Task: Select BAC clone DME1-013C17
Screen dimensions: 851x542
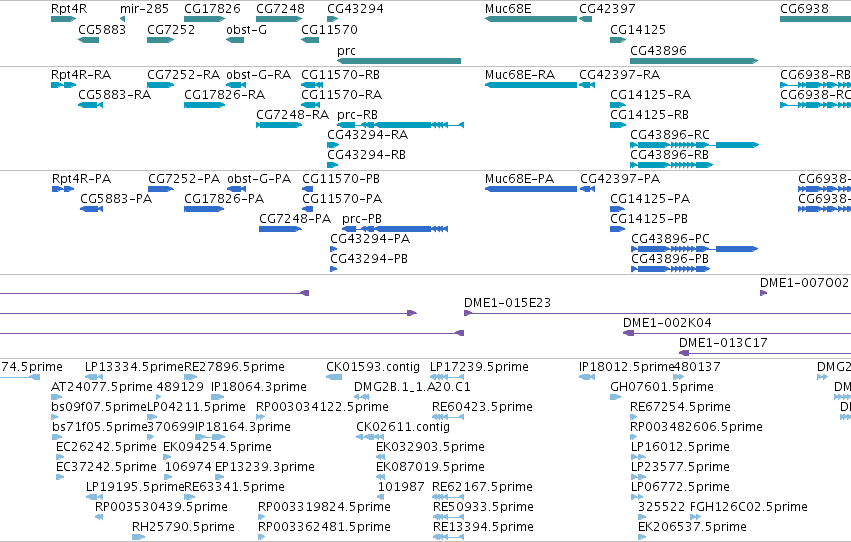Action: pos(723,343)
